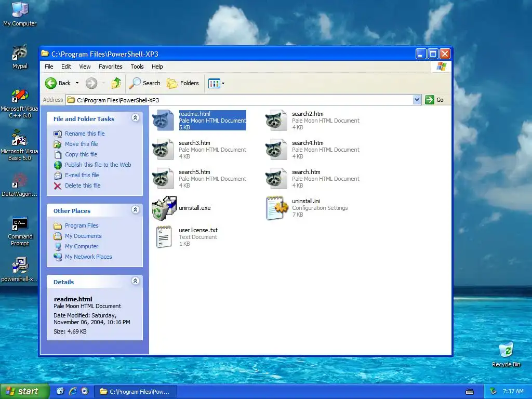This screenshot has width=532, height=399.
Task: Click the Back arrow icon
Action: point(51,83)
